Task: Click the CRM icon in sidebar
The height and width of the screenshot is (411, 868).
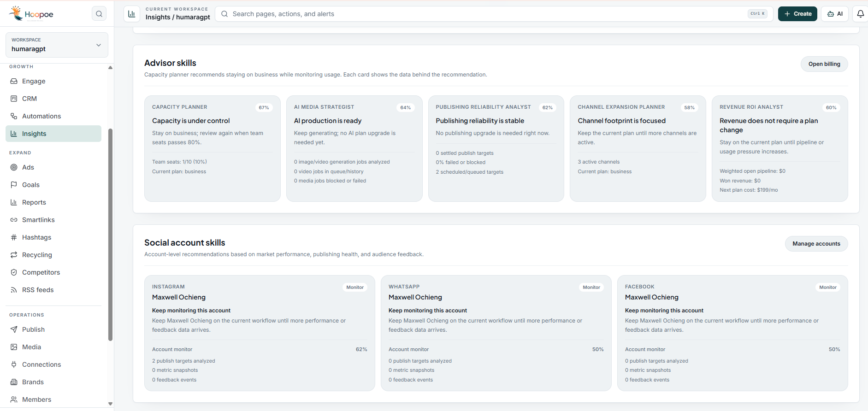Action: pyautogui.click(x=14, y=99)
